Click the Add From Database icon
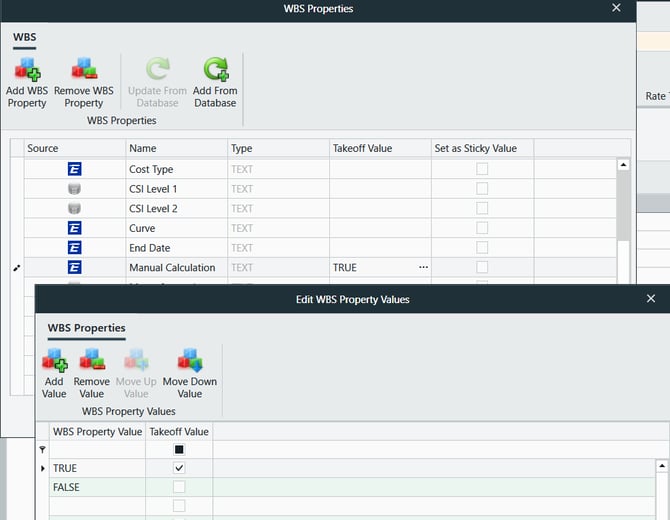Viewport: 670px width, 520px height. [215, 70]
